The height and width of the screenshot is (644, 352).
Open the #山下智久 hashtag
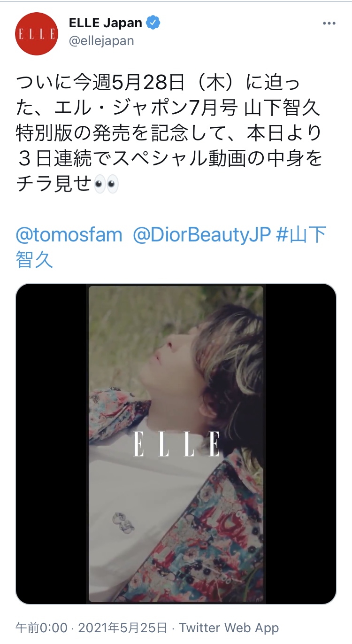point(171,246)
